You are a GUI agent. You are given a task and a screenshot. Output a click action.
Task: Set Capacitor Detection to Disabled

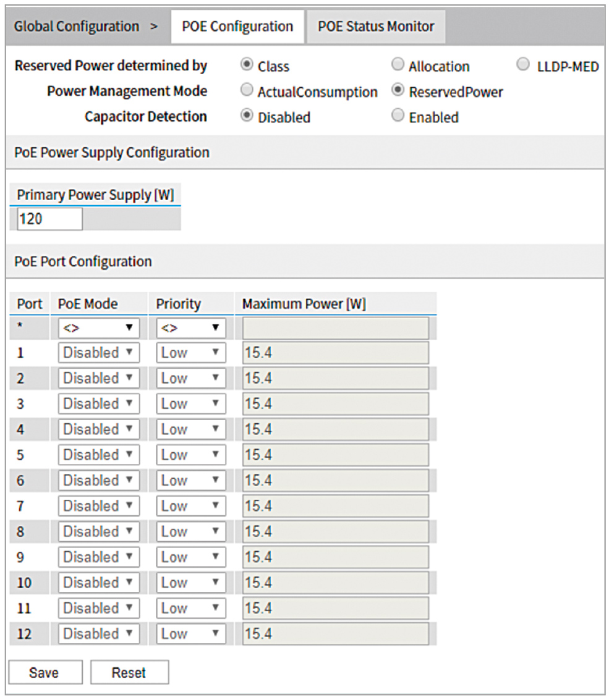point(247,116)
